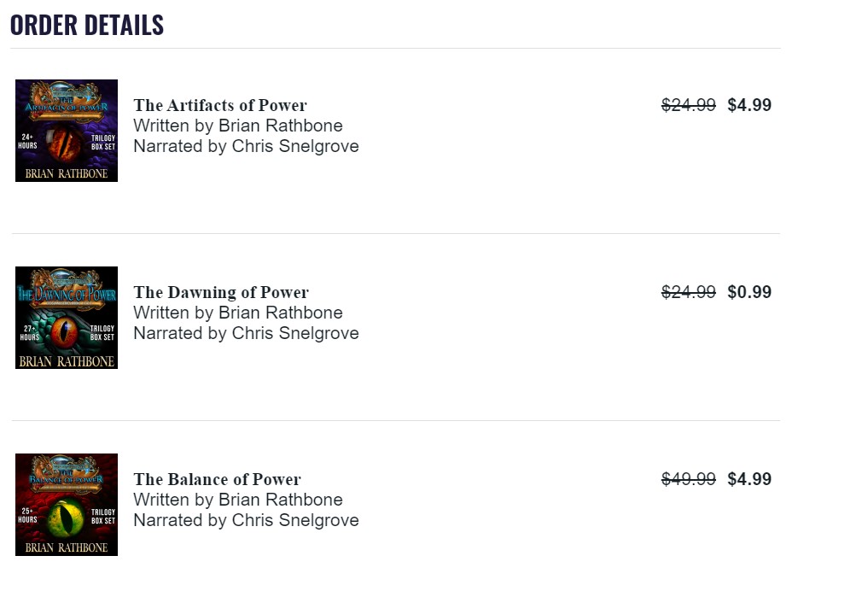This screenshot has width=868, height=591.
Task: Click crossed-out $24.99 beside Dawning of Power
Action: (689, 292)
